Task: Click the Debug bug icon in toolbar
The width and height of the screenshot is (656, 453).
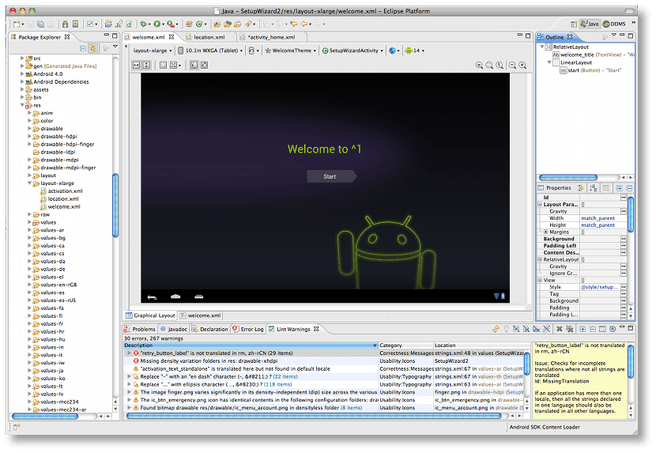Action: pos(143,24)
